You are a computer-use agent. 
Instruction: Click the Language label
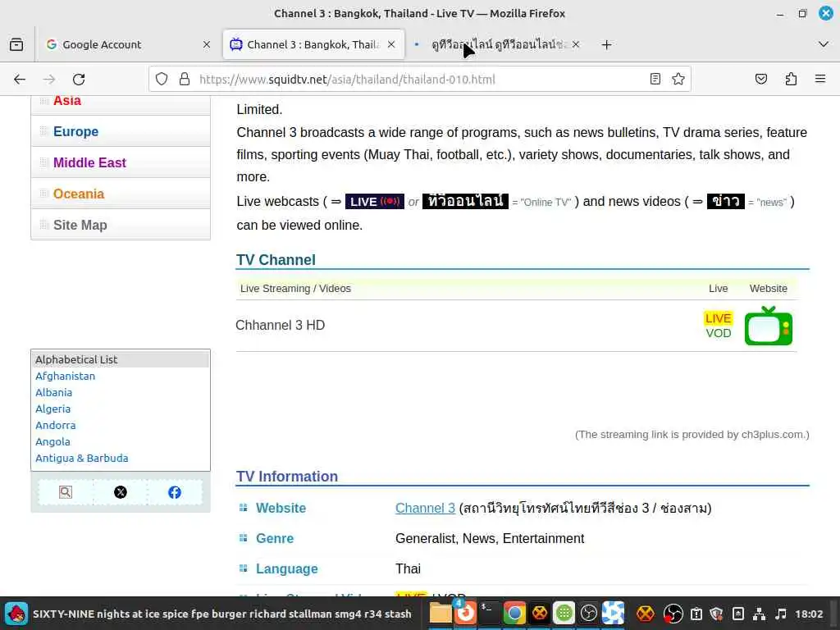[x=286, y=569]
